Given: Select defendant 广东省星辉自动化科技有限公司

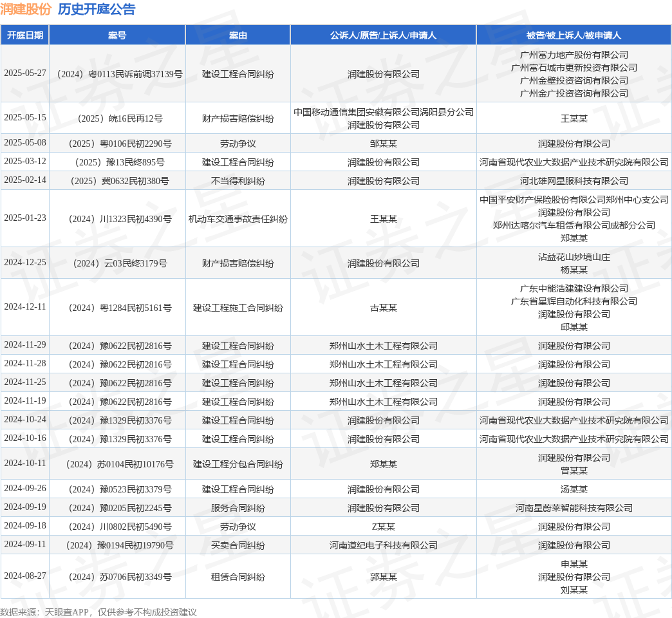Looking at the screenshot, I should (574, 301).
